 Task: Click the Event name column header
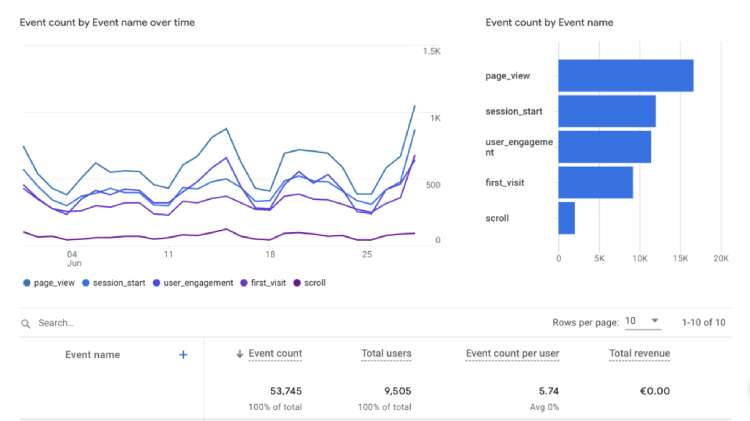point(92,355)
